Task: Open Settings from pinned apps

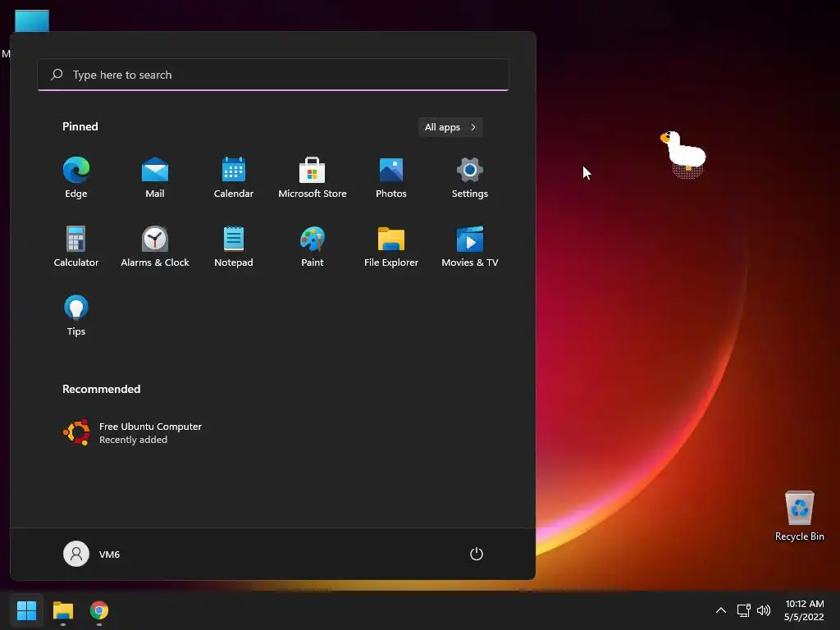Action: tap(470, 177)
